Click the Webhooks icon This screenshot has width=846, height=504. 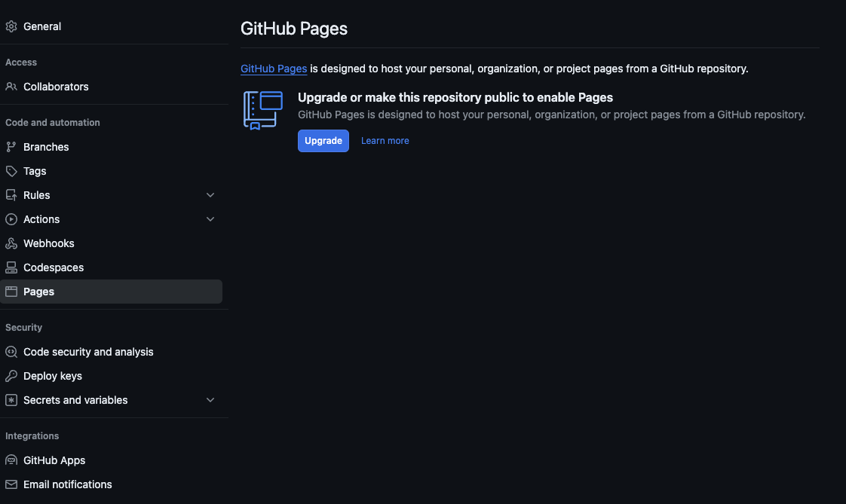tap(11, 243)
